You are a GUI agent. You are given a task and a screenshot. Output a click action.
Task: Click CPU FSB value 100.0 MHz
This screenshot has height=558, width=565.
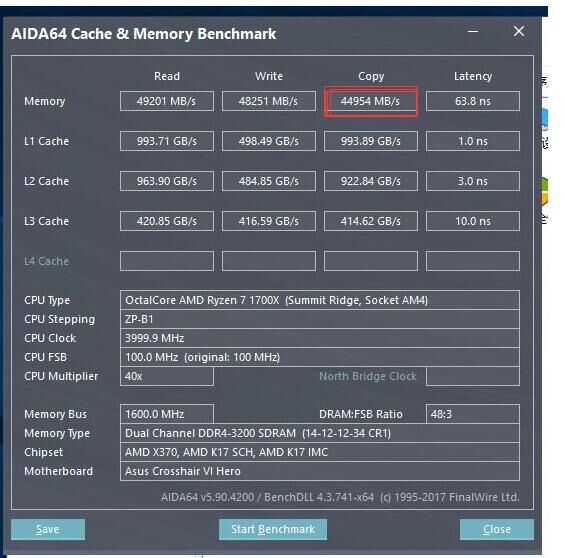pyautogui.click(x=320, y=357)
